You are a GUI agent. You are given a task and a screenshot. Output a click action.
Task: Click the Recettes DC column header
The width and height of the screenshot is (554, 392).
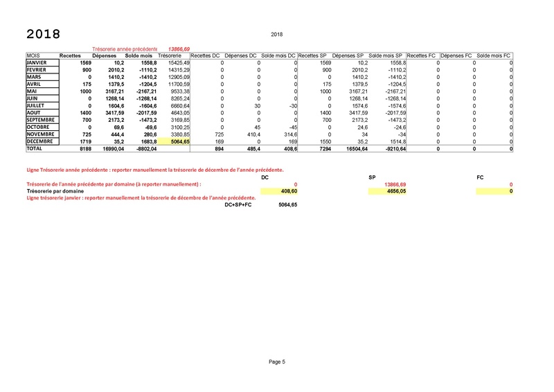click(x=205, y=55)
